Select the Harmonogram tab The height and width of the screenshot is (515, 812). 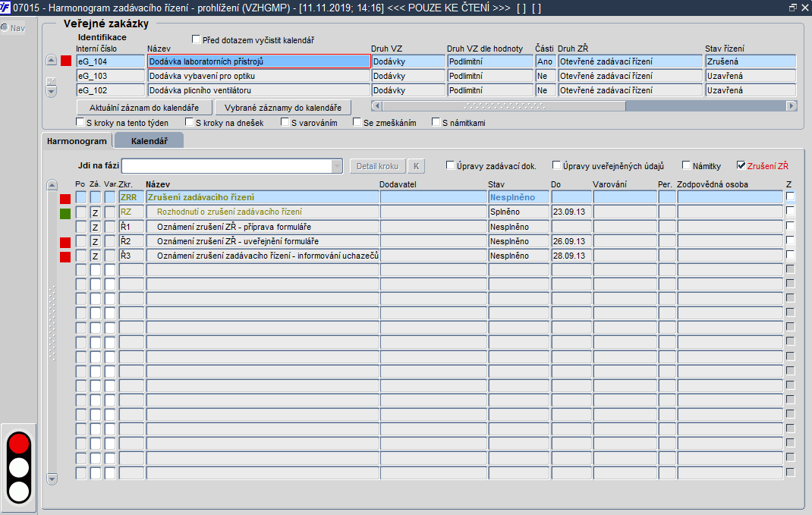(77, 141)
